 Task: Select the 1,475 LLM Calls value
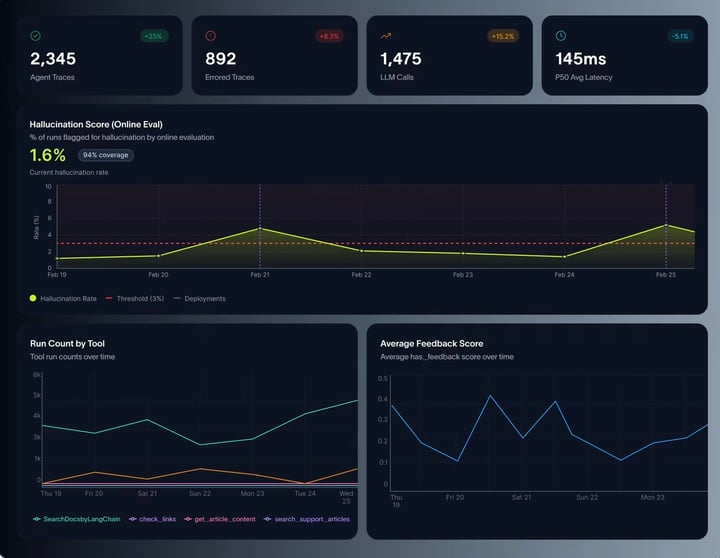tap(401, 59)
